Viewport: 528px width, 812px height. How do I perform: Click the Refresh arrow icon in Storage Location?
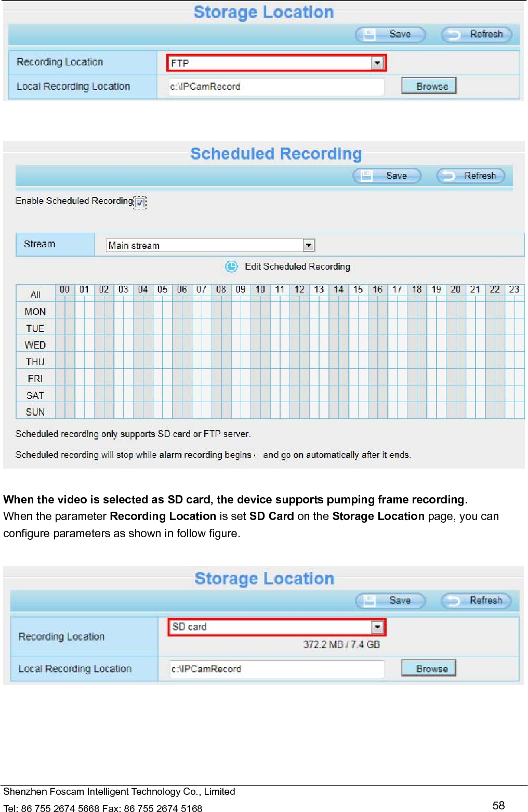(x=455, y=34)
